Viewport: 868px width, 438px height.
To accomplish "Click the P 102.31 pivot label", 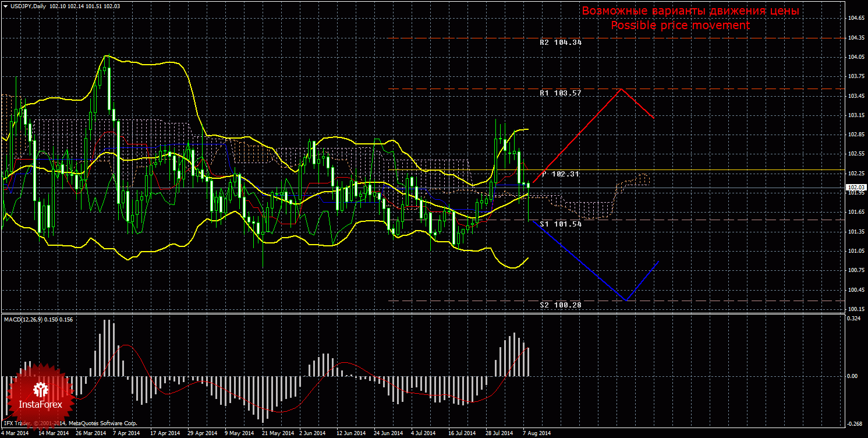I will click(x=562, y=174).
